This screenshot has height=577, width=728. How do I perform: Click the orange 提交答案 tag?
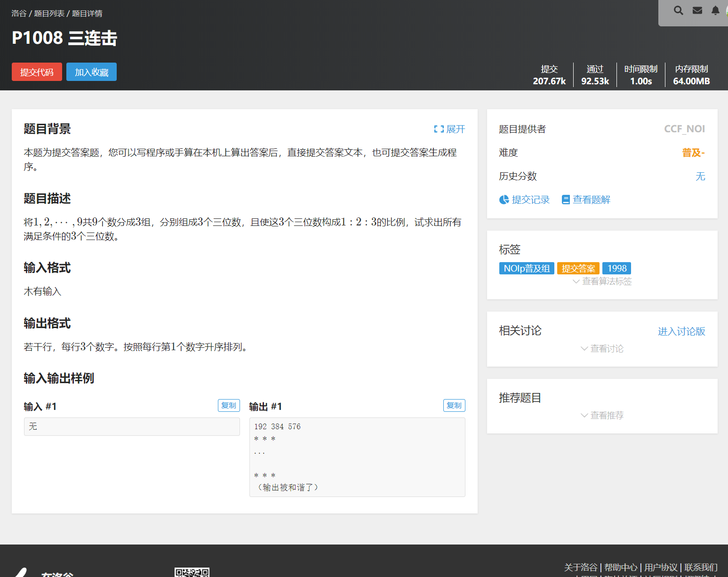click(x=578, y=268)
